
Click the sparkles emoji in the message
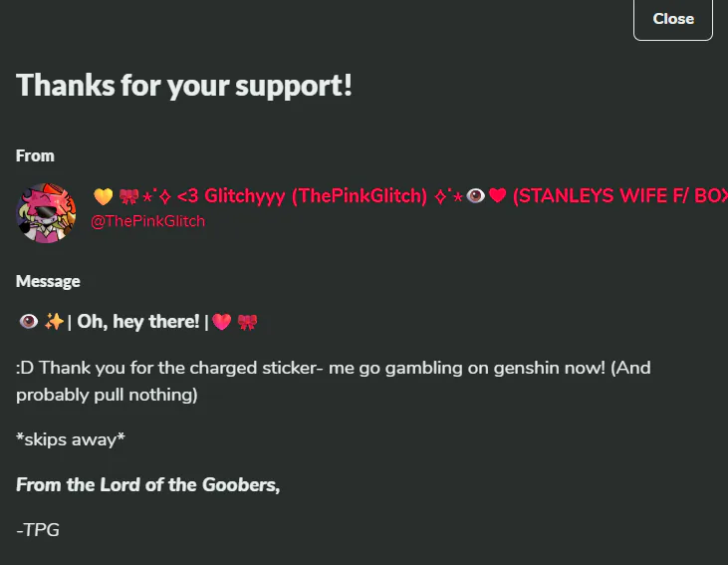[x=54, y=322]
